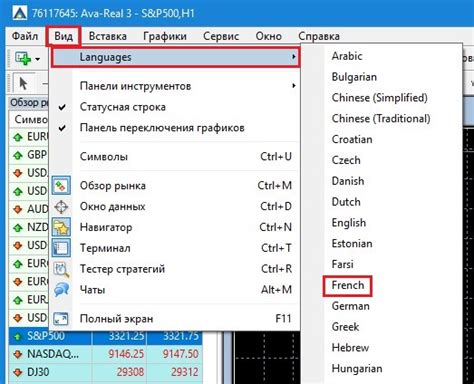Choose Hungarian language
Image resolution: width=474 pixels, height=384 pixels.
pos(357,369)
